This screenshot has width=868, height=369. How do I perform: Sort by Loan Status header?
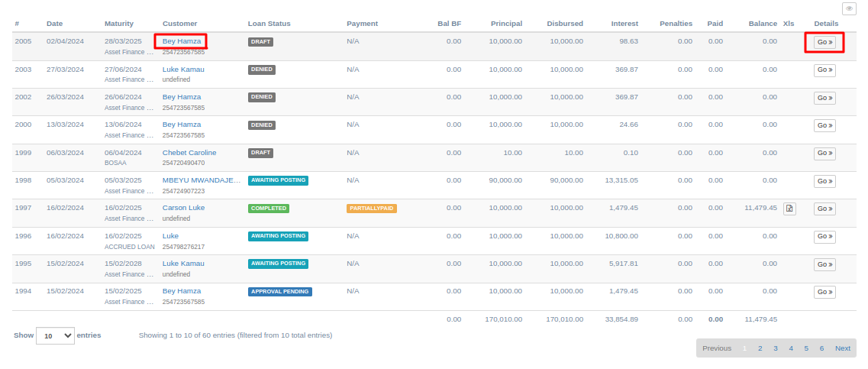pyautogui.click(x=269, y=23)
